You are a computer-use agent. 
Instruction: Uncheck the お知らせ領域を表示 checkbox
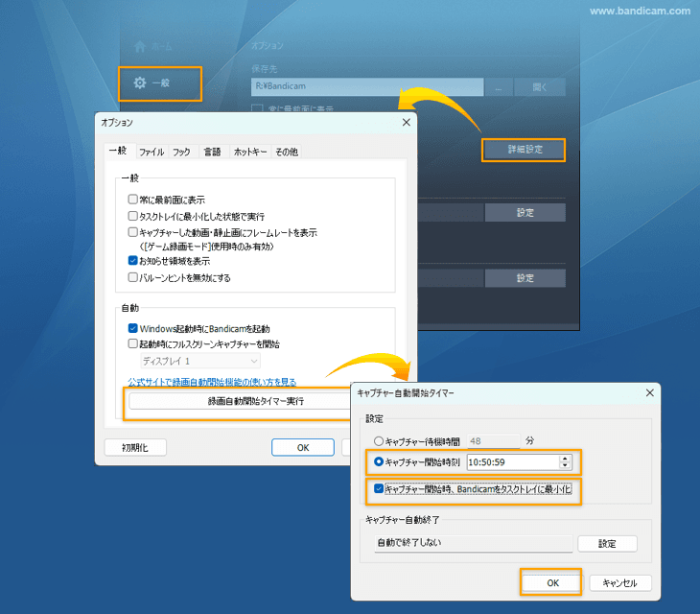pos(133,260)
